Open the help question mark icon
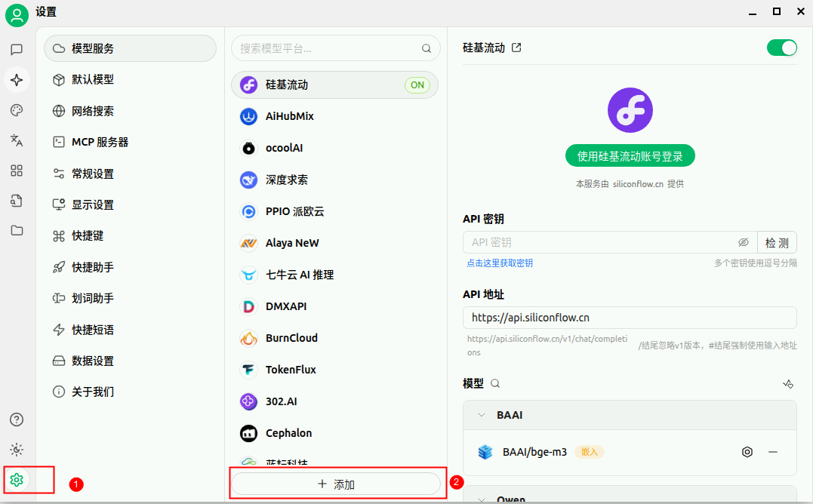The height and width of the screenshot is (504, 813). tap(17, 419)
